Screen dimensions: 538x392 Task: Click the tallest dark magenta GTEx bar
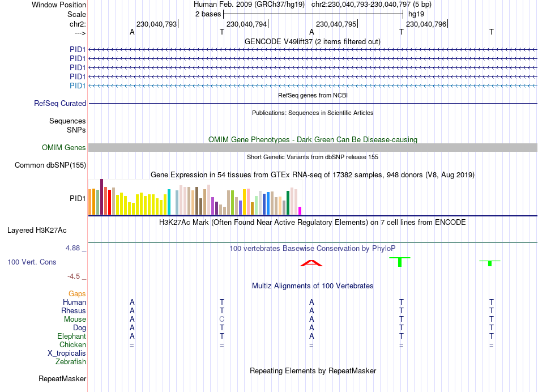(101, 197)
